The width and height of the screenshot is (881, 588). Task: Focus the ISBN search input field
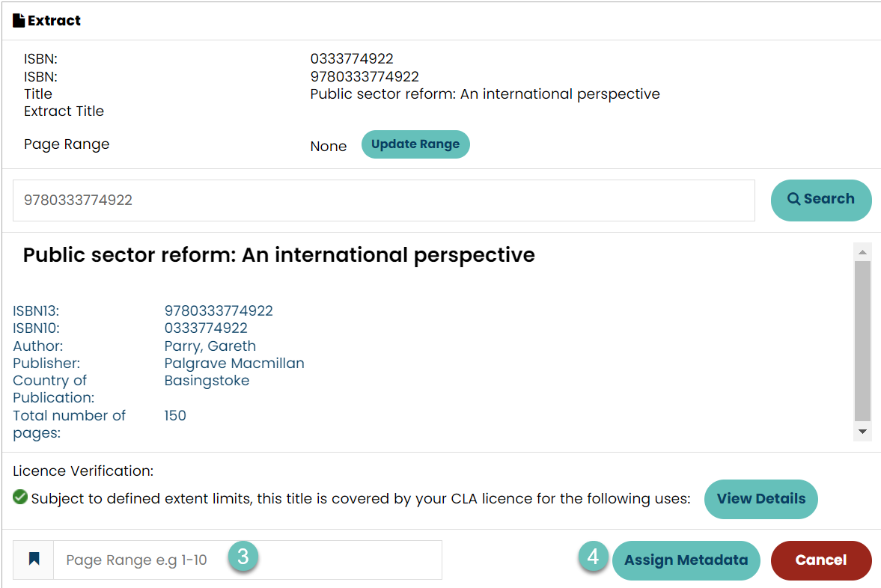[x=384, y=200]
